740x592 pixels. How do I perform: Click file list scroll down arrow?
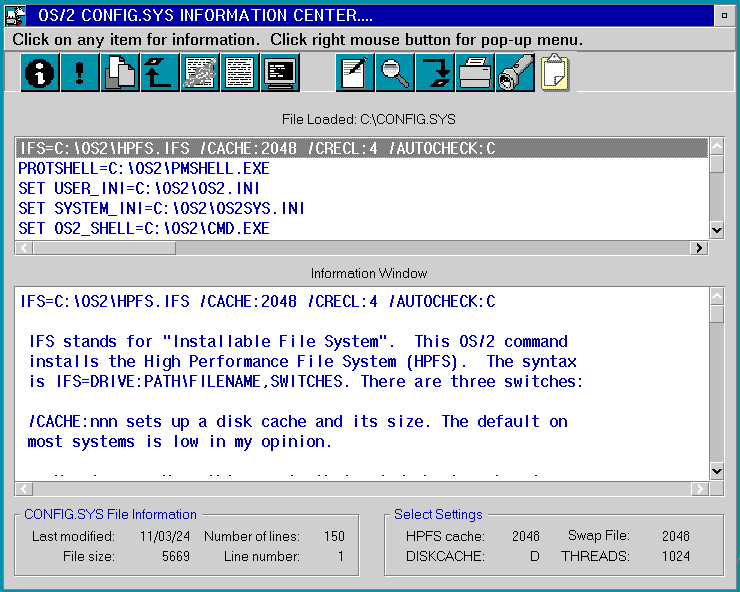(717, 230)
